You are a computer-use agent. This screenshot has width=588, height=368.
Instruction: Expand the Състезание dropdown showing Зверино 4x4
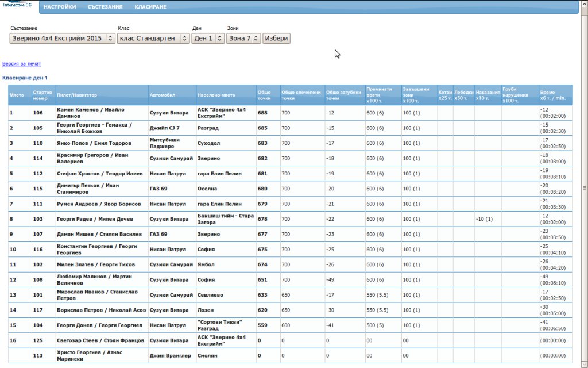point(62,39)
